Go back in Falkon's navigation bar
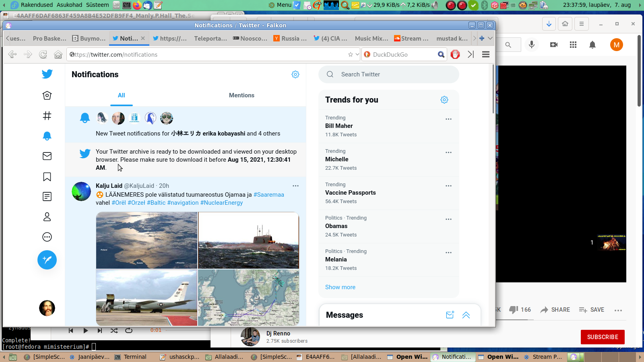This screenshot has height=362, width=644. click(x=12, y=54)
